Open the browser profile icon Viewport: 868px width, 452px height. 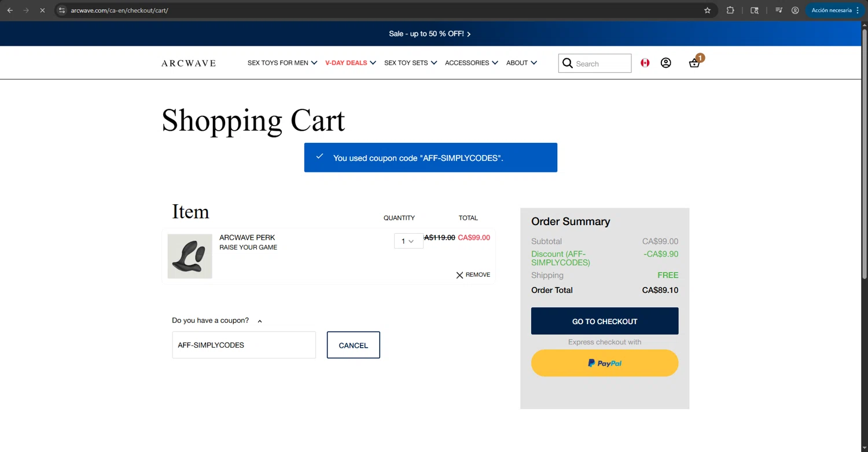tap(795, 10)
